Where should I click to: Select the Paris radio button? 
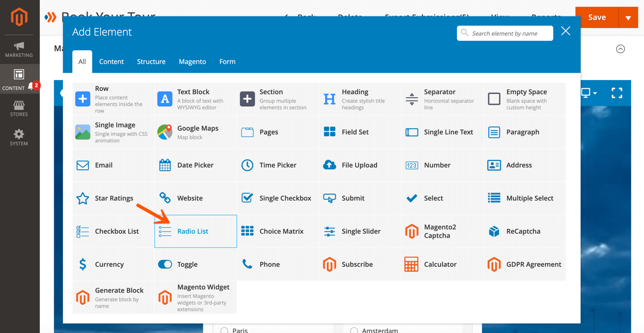click(x=224, y=330)
